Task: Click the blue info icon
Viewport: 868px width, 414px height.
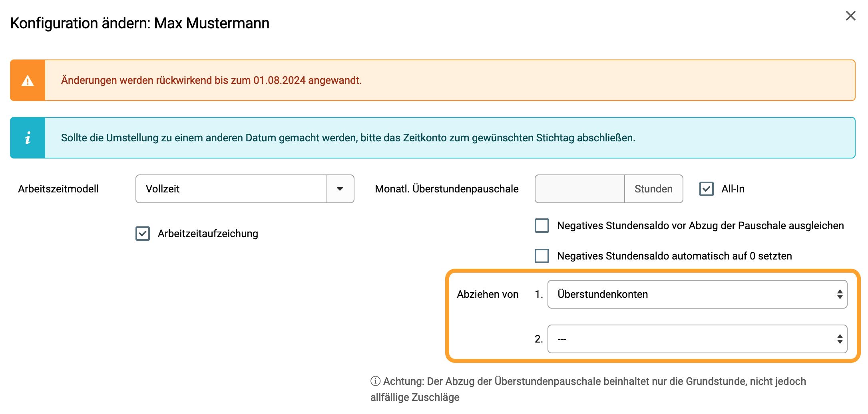Action: (28, 138)
